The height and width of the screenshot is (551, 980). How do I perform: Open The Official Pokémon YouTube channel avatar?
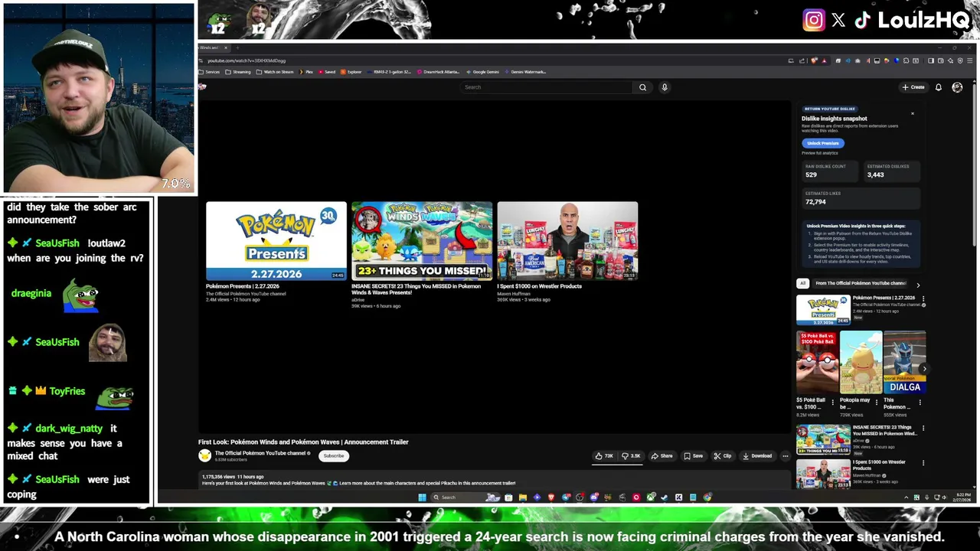[x=204, y=456]
